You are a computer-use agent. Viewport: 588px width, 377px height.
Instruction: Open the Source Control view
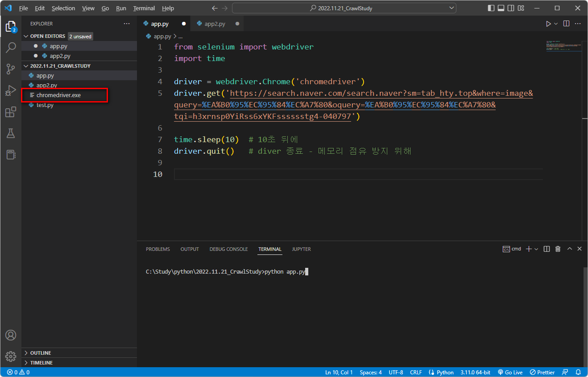point(11,69)
